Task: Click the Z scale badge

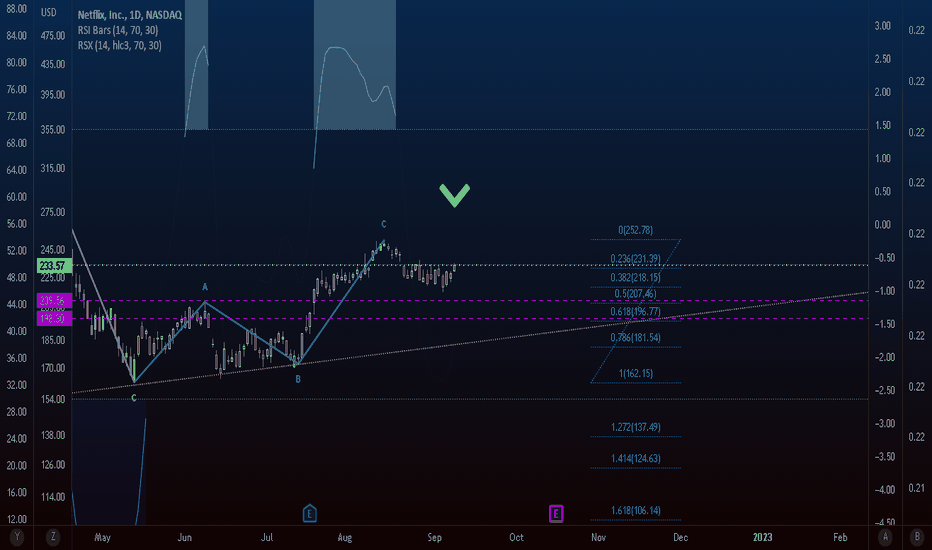Action: tap(53, 537)
